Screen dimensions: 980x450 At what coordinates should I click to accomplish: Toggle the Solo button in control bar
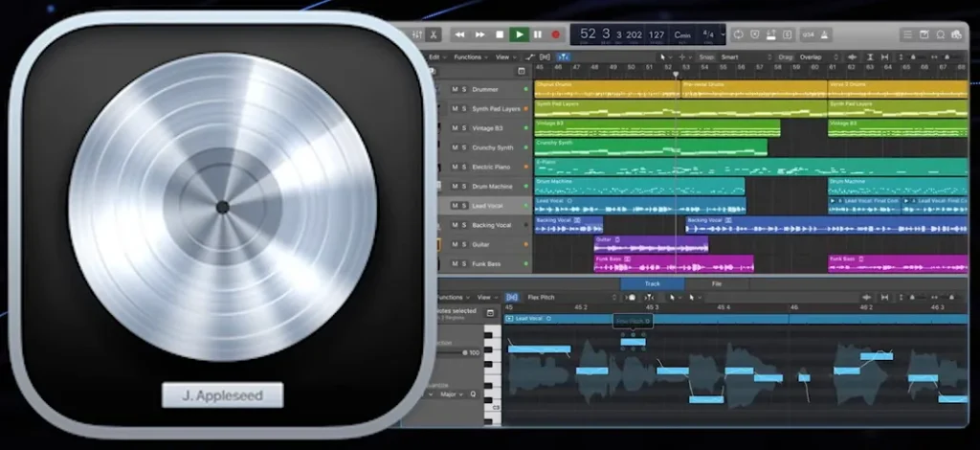[x=788, y=35]
